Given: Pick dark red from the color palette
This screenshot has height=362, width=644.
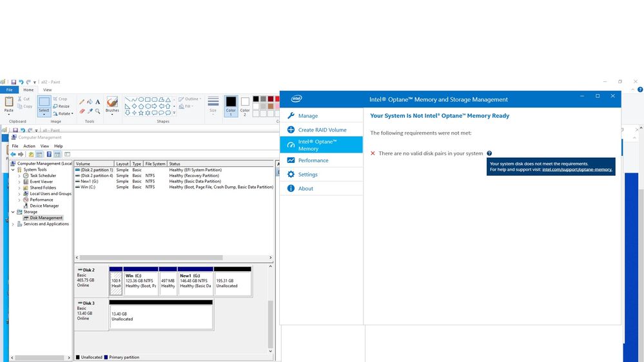Looking at the screenshot, I should (x=271, y=99).
